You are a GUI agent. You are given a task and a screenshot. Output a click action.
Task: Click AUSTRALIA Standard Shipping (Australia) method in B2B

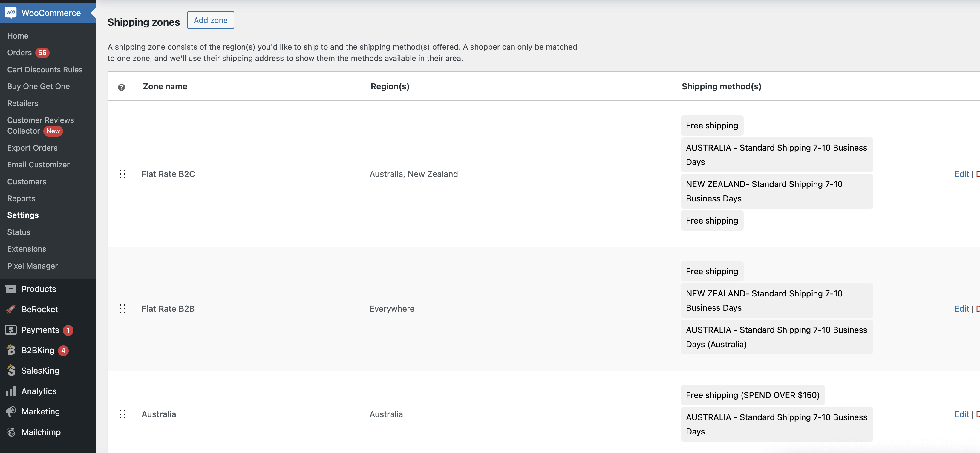[x=777, y=337]
